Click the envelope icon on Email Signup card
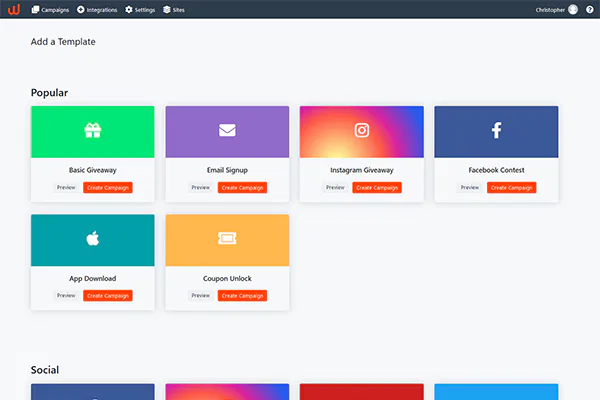Image resolution: width=600 pixels, height=400 pixels. pyautogui.click(x=227, y=130)
